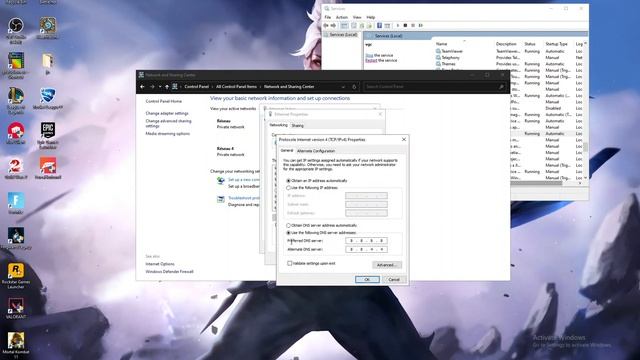Refresh the Control Panel address bar
Image resolution: width=640 pixels, height=360 pixels.
pyautogui.click(x=354, y=87)
